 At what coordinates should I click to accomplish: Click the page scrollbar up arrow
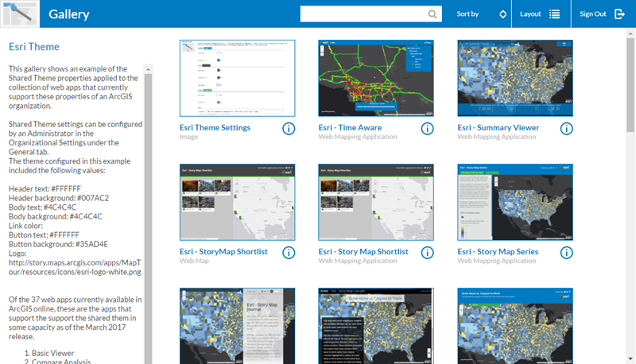[630, 33]
